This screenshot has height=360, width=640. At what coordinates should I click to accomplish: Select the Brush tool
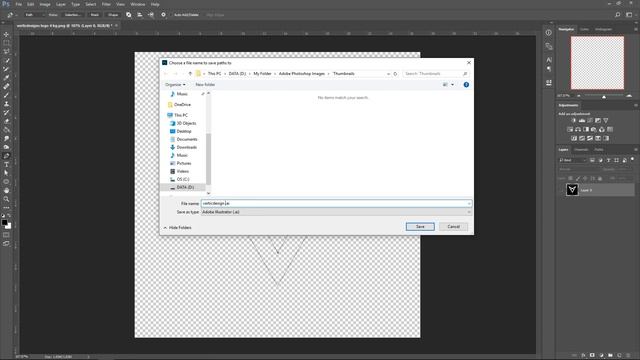6,95
